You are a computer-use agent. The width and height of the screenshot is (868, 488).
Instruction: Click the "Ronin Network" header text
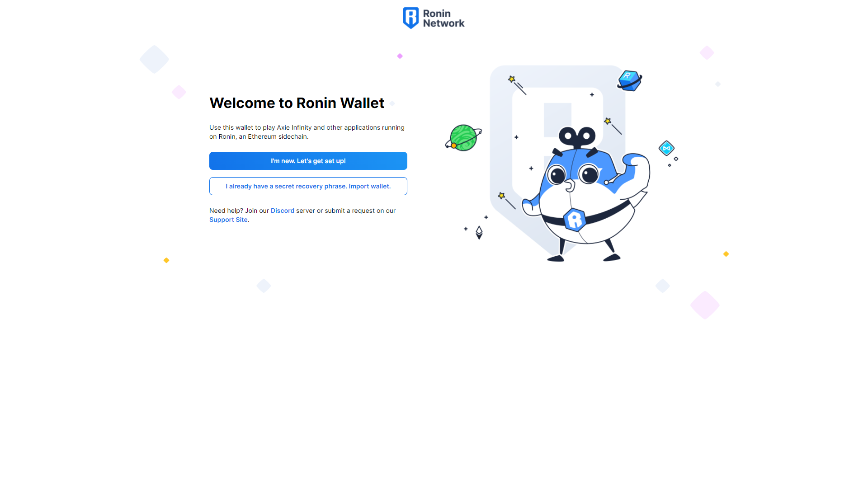tap(443, 19)
